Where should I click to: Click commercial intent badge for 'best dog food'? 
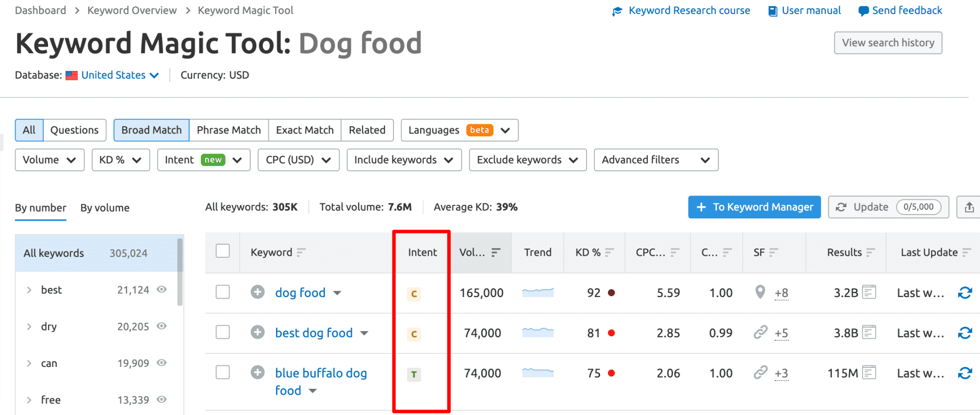click(x=414, y=334)
